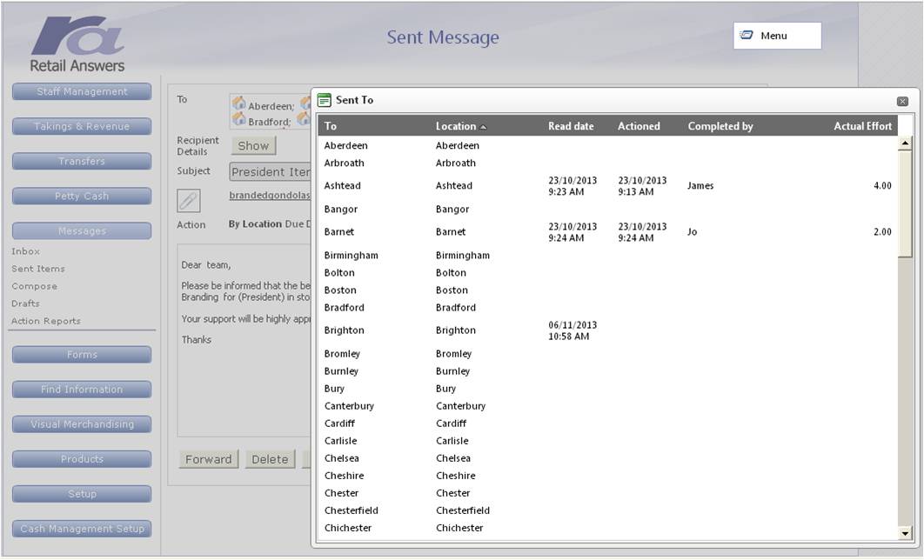Sort by the To column header
The width and height of the screenshot is (924, 560).
pos(331,126)
